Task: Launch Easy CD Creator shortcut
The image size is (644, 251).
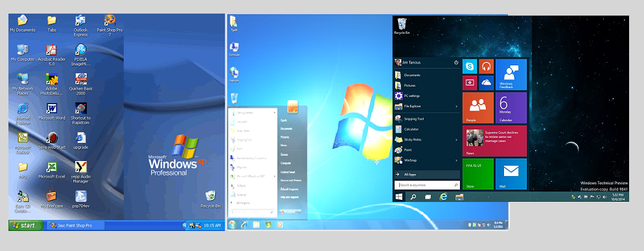Action: [x=23, y=202]
